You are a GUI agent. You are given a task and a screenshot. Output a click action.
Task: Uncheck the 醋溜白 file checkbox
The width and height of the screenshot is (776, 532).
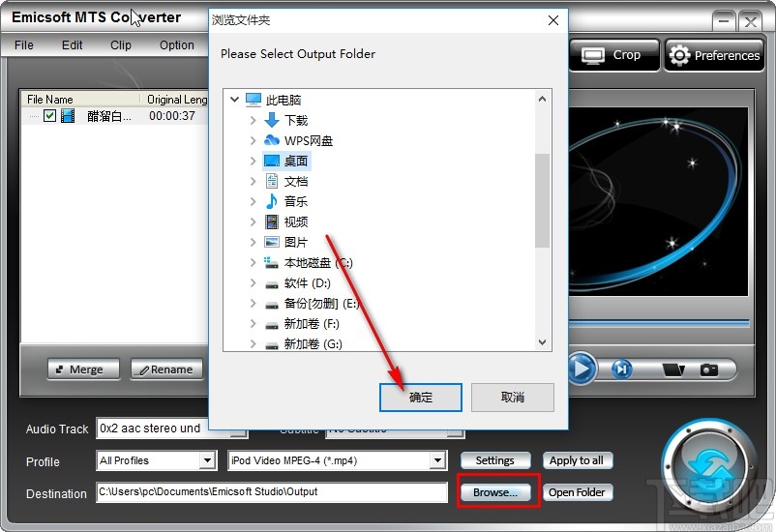tap(49, 116)
